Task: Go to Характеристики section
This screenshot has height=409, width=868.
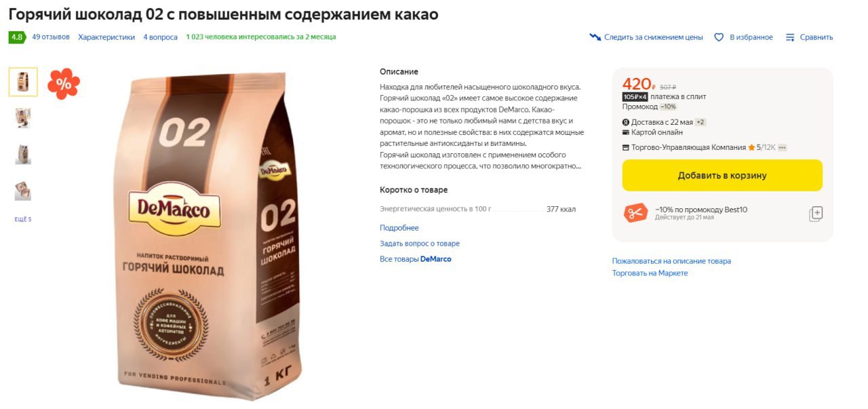Action: (x=106, y=37)
